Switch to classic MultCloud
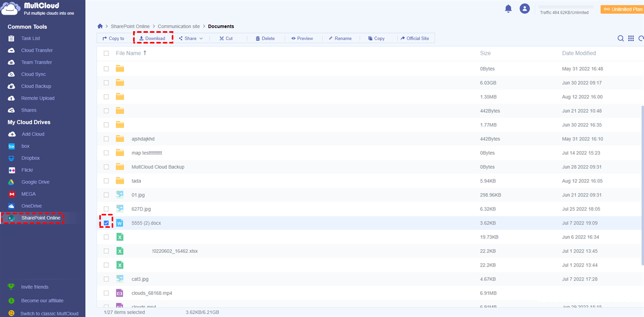644x317 pixels. click(x=49, y=313)
